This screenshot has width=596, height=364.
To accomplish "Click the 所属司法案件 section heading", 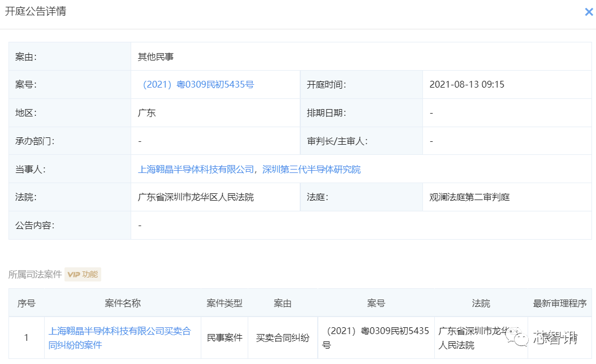I will coord(35,274).
